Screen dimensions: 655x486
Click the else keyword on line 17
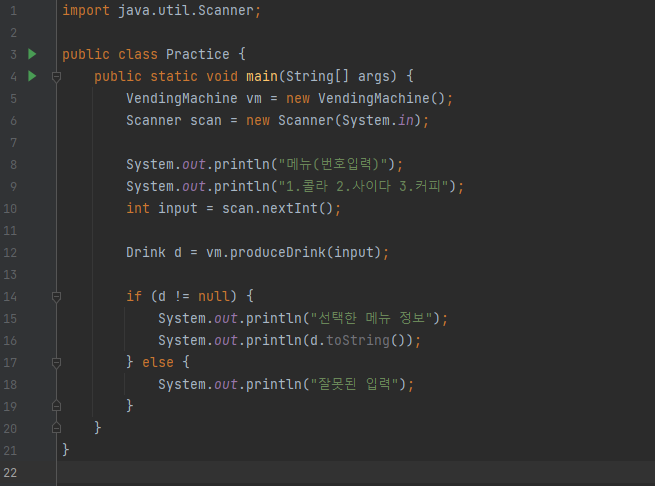(158, 362)
